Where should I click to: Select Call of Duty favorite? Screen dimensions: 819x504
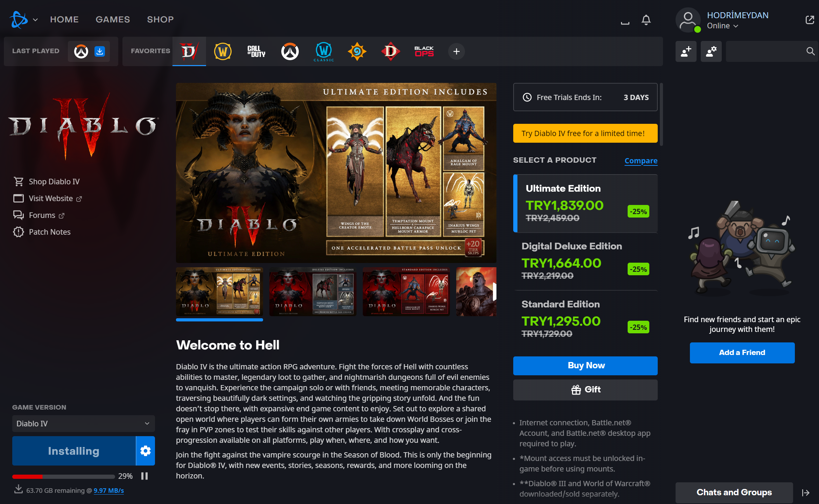pyautogui.click(x=256, y=51)
